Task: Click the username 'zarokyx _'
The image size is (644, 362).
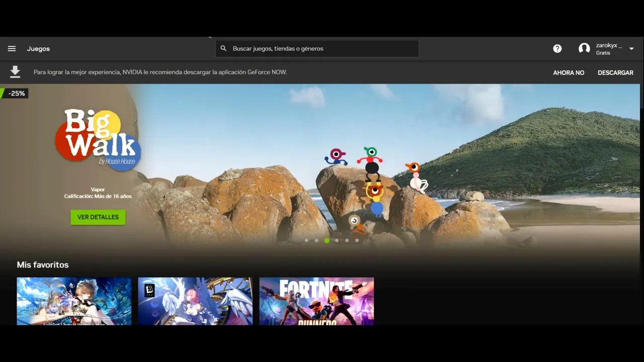Action: coord(609,46)
